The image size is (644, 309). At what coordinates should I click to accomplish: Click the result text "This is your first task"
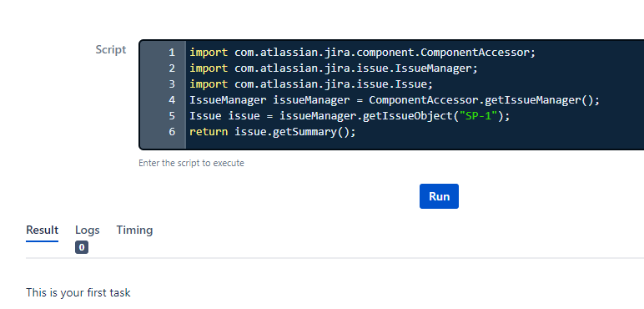[x=78, y=292]
